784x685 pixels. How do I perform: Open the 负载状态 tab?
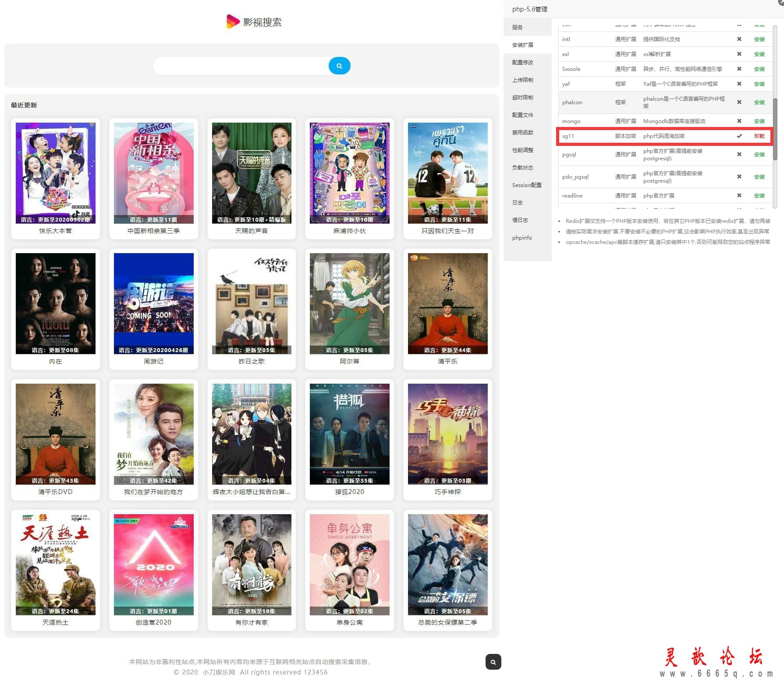[x=528, y=167]
